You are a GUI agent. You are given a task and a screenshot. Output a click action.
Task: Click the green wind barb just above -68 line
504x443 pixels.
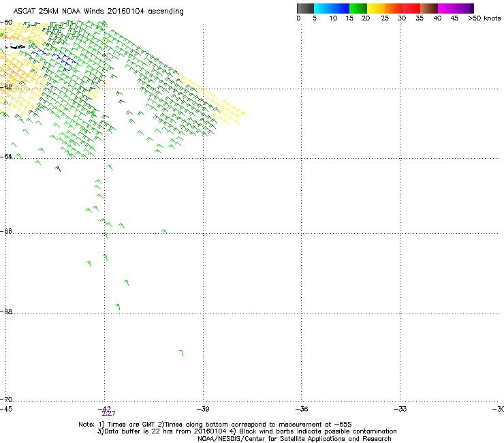click(118, 307)
